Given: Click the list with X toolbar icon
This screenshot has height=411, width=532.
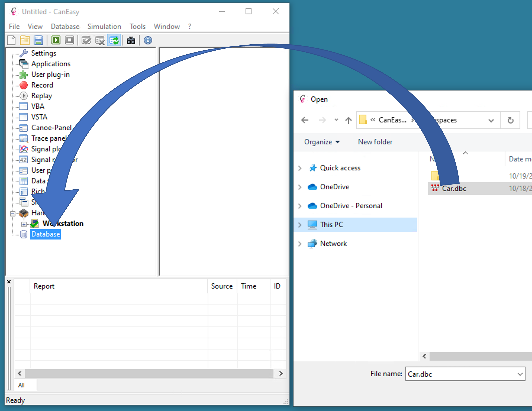Looking at the screenshot, I should click(x=100, y=40).
